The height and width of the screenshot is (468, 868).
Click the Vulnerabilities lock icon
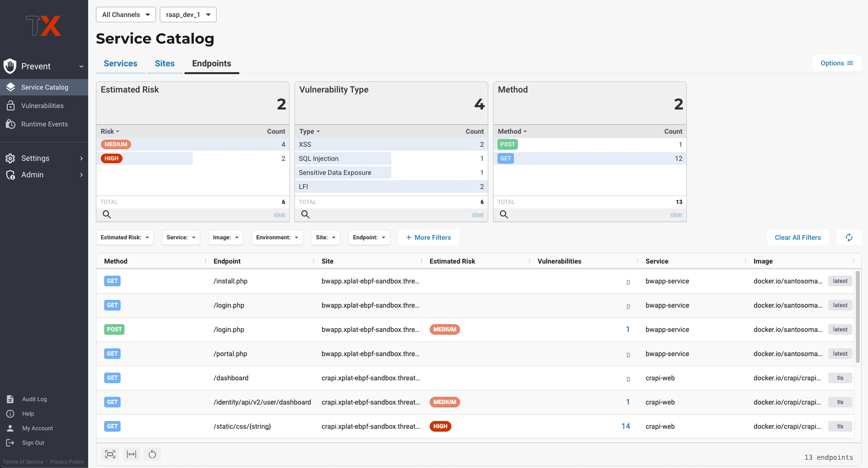(11, 106)
